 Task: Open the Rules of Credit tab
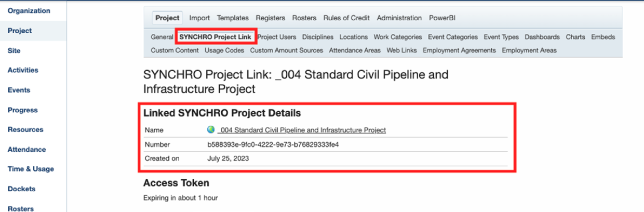point(346,18)
